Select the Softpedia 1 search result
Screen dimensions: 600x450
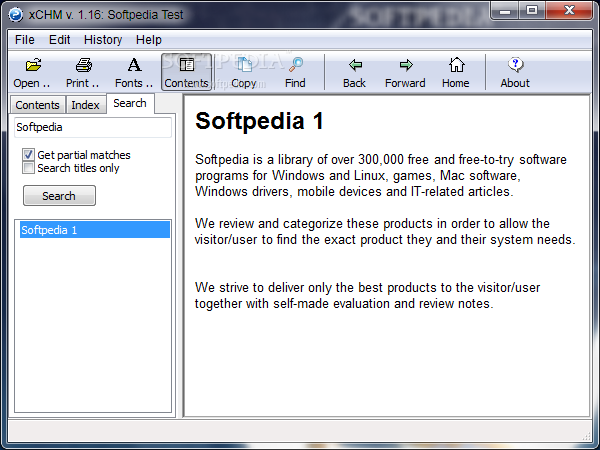point(95,230)
